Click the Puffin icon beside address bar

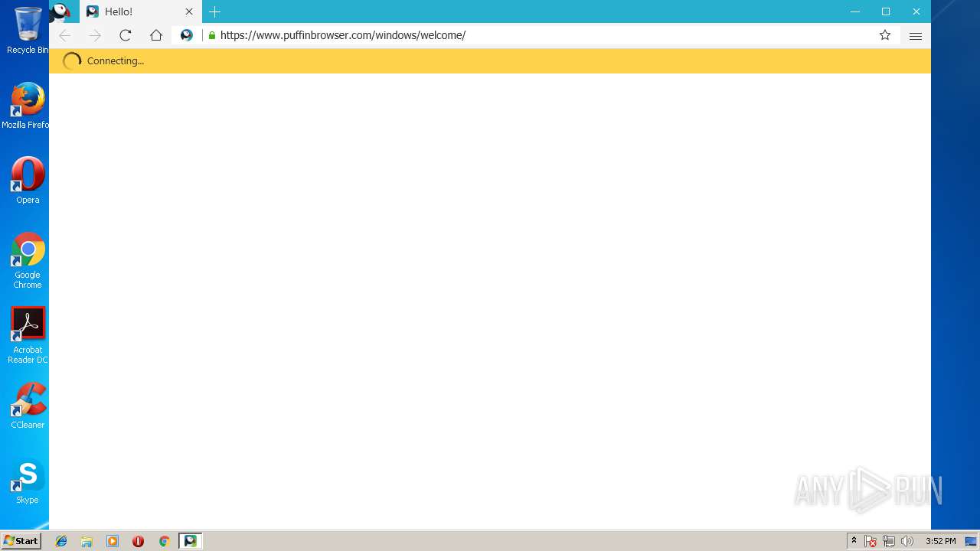pyautogui.click(x=186, y=35)
